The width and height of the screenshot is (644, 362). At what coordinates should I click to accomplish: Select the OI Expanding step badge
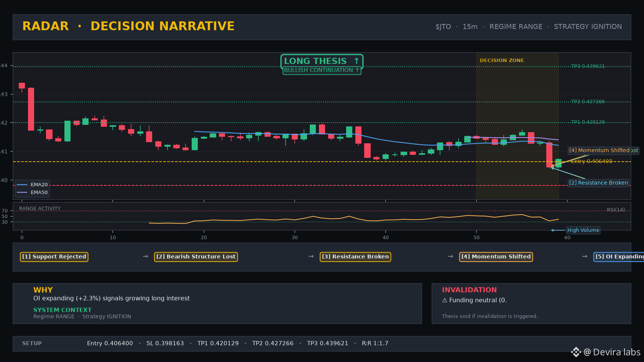tap(618, 257)
